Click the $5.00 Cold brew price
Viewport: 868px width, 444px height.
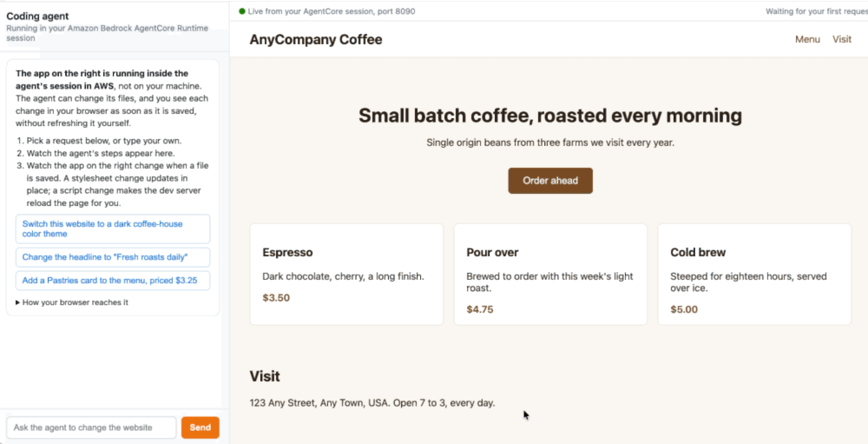tap(684, 309)
